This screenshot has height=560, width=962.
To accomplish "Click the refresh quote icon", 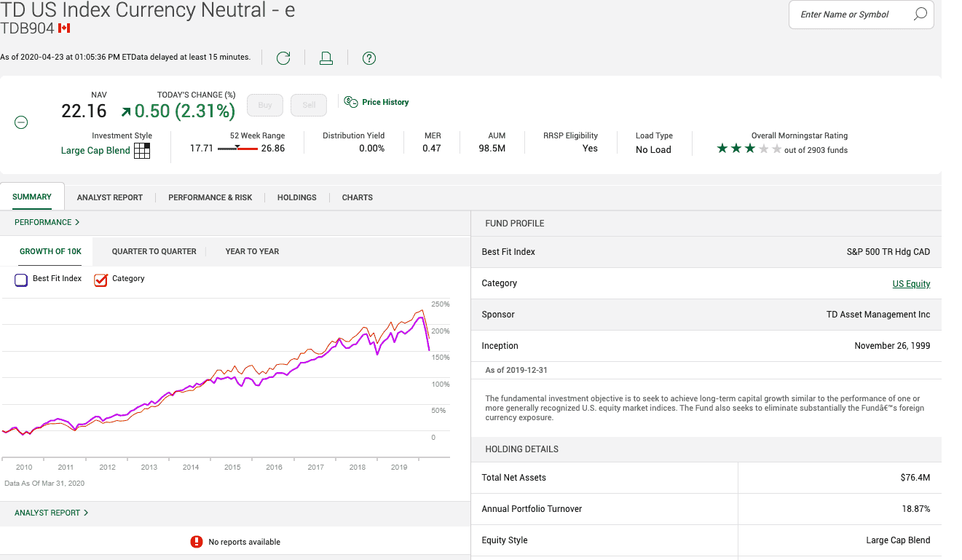I will point(283,58).
